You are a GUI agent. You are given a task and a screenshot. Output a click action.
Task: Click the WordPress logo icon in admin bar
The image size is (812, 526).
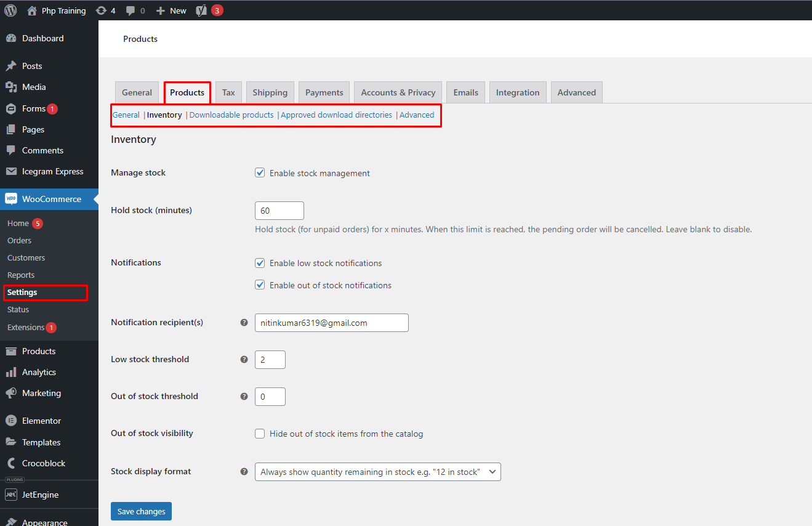[10, 10]
